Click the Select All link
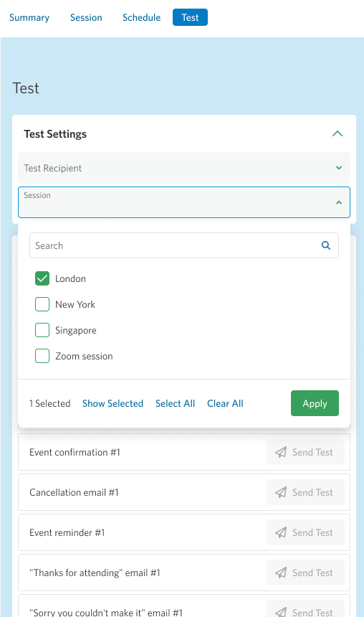This screenshot has height=617, width=364. click(x=176, y=403)
